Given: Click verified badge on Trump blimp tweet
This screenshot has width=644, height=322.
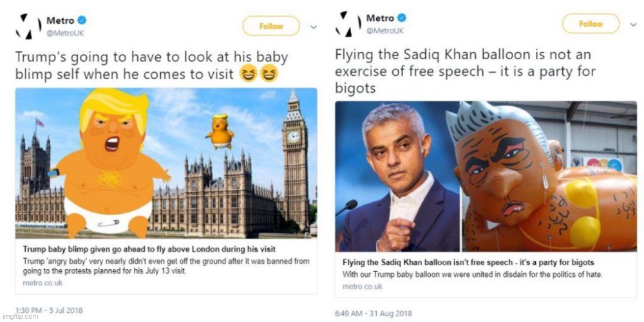Looking at the screenshot, I should tap(82, 21).
